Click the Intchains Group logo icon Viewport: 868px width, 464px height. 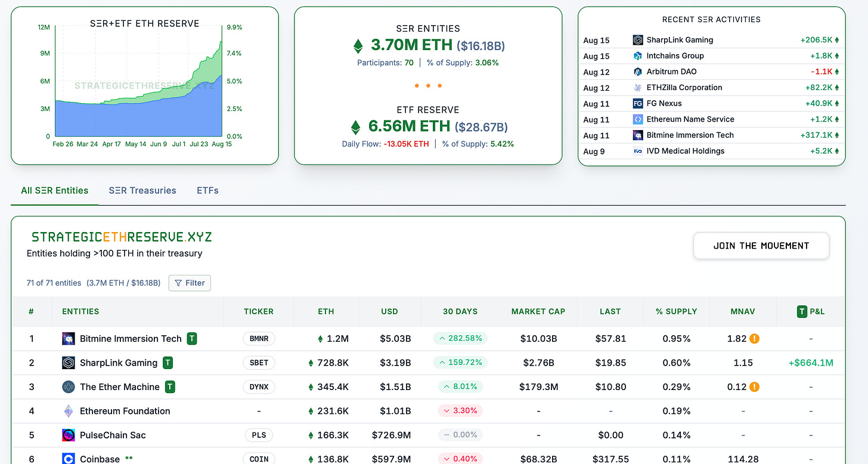coord(638,56)
